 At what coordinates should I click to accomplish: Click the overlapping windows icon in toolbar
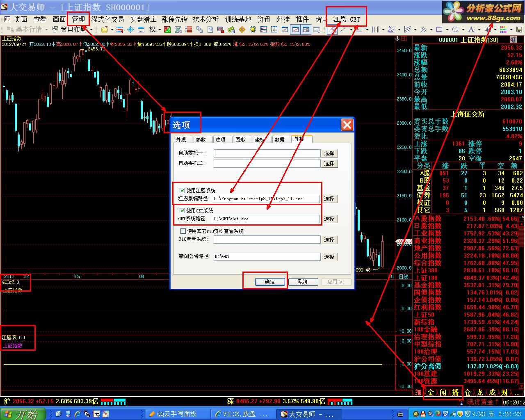click(x=199, y=30)
